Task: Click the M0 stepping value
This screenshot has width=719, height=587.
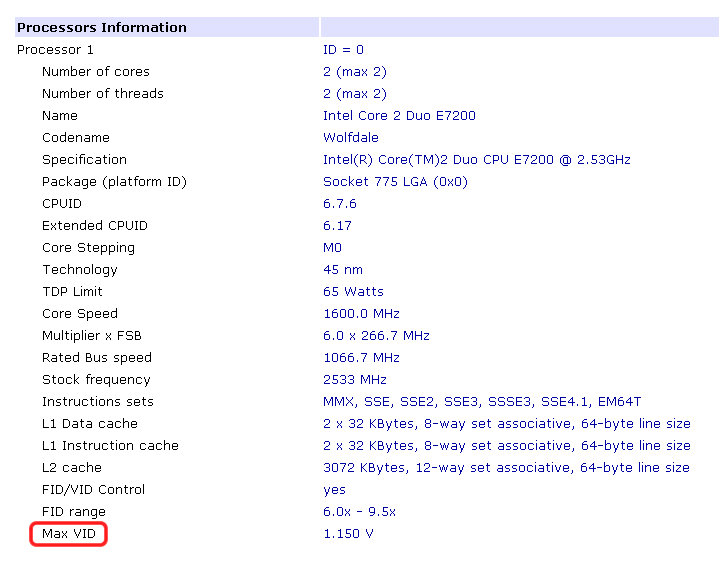Action: tap(332, 248)
